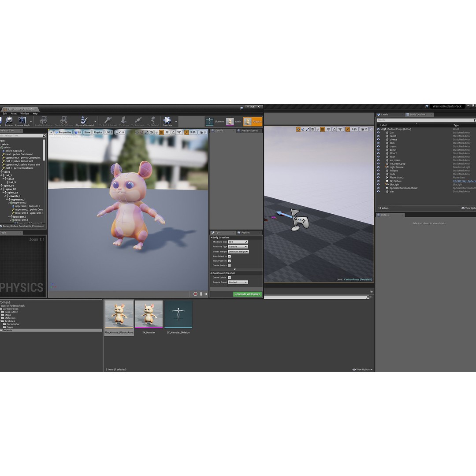The image size is (476, 476).
Task: Click the Browse toolbar icon
Action: tap(9, 122)
